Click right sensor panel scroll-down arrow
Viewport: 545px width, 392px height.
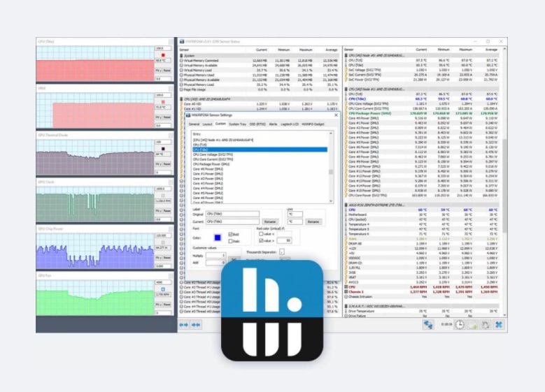(x=504, y=315)
